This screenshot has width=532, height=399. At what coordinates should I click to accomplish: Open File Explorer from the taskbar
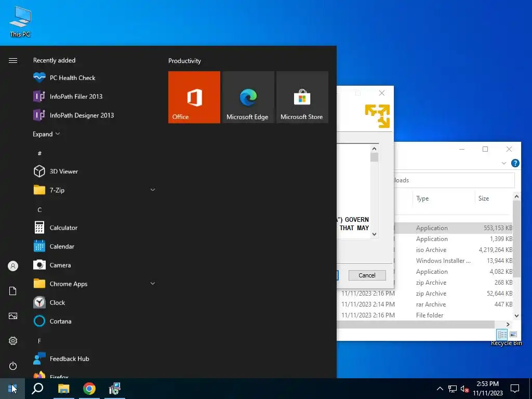63,389
